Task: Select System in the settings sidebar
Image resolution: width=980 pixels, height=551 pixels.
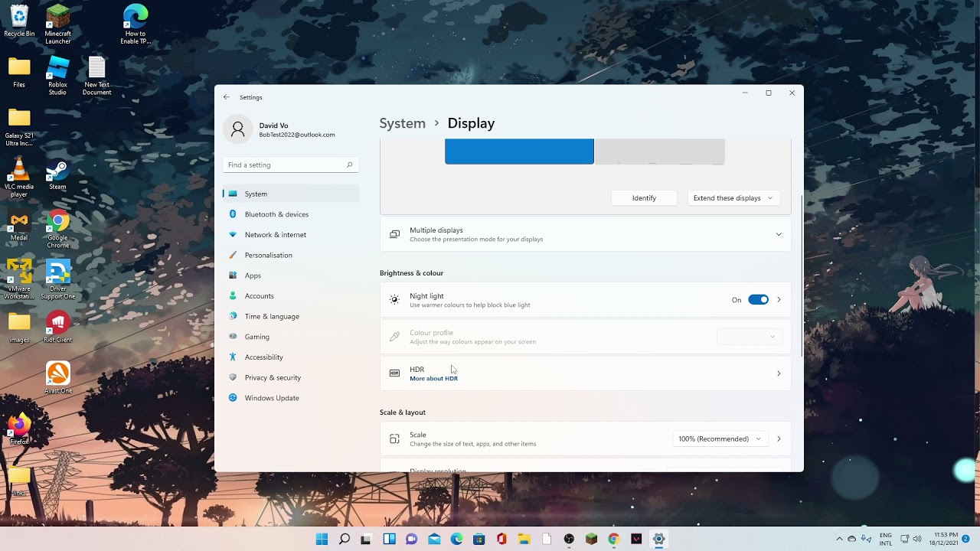Action: coord(290,194)
